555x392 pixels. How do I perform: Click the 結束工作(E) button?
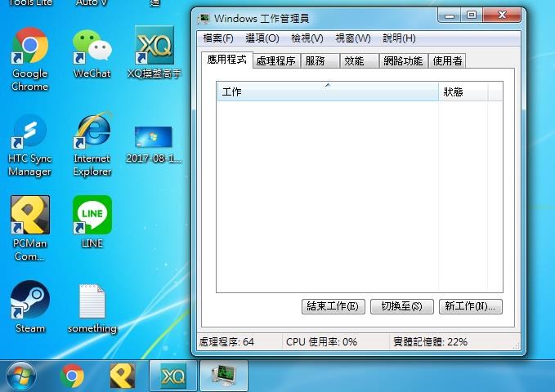(x=333, y=306)
